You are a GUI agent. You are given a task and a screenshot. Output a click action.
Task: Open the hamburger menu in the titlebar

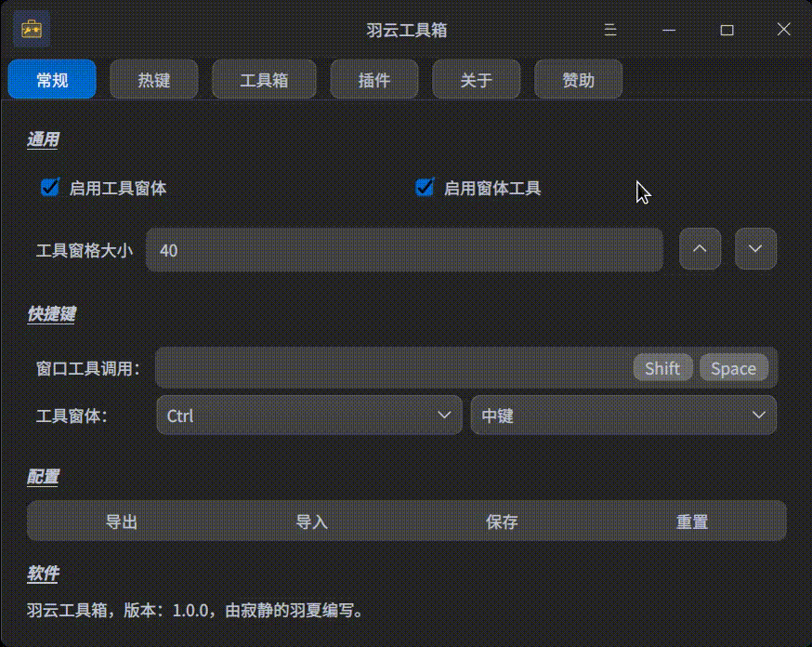(x=609, y=30)
